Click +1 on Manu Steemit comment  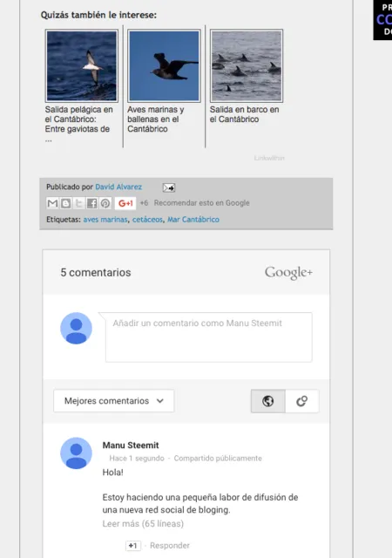[133, 546]
